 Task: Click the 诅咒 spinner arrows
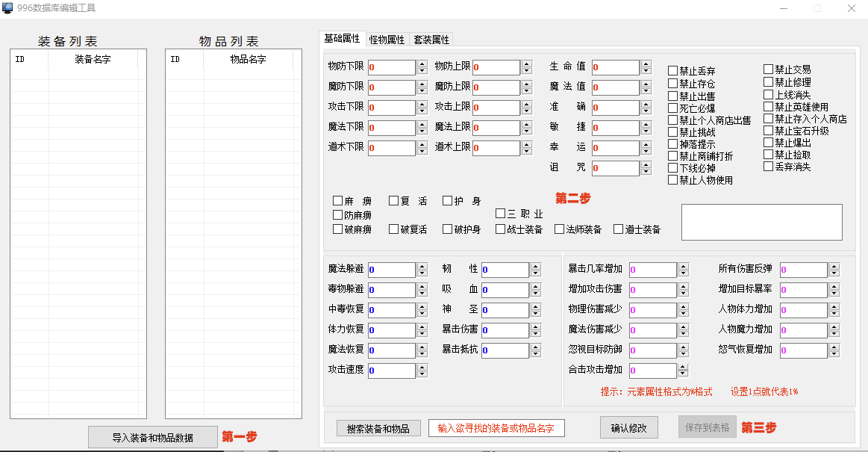click(646, 168)
